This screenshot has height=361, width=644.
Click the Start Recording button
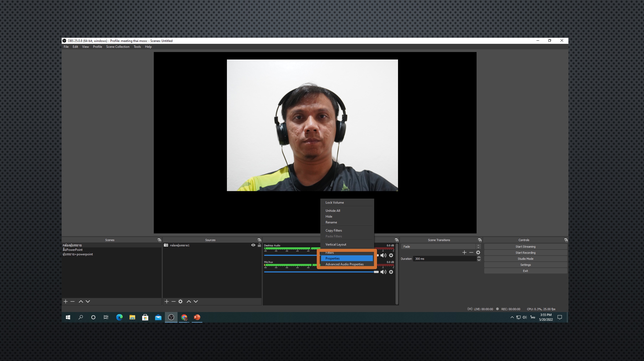(x=525, y=253)
